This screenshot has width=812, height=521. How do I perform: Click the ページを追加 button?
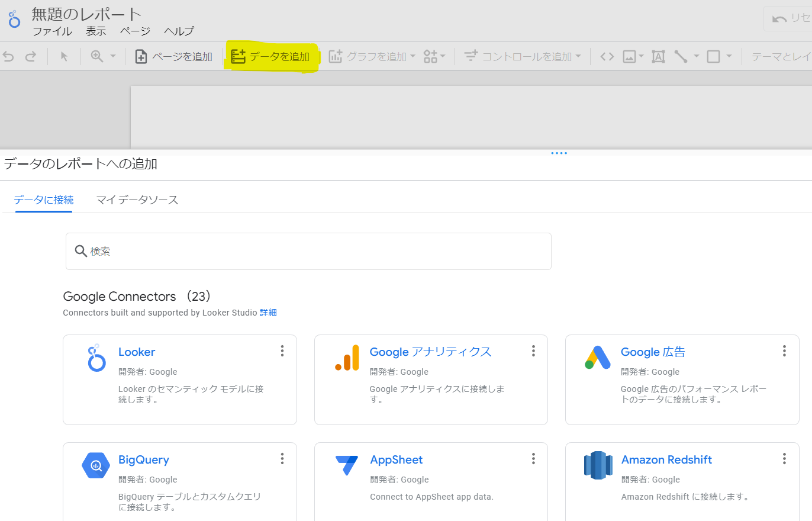[174, 56]
